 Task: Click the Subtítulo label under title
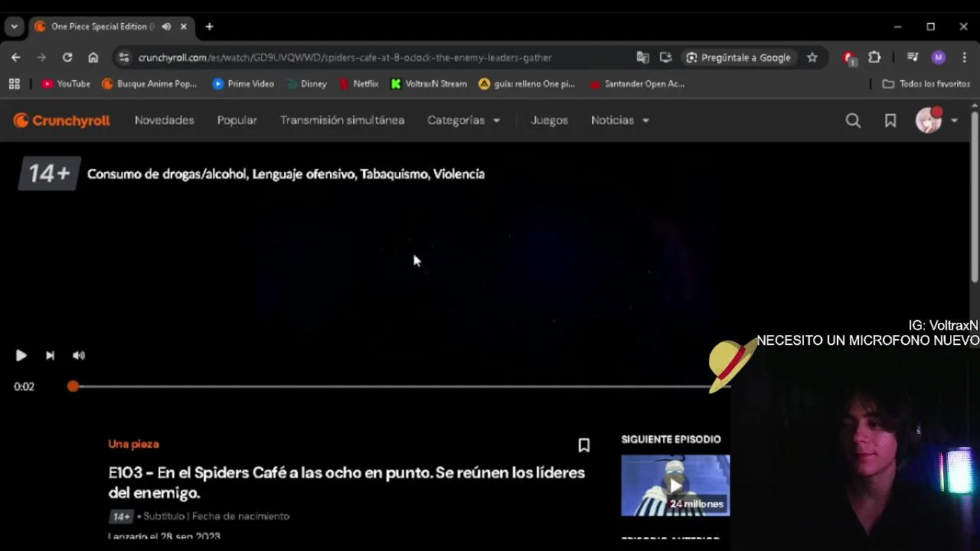pyautogui.click(x=165, y=517)
